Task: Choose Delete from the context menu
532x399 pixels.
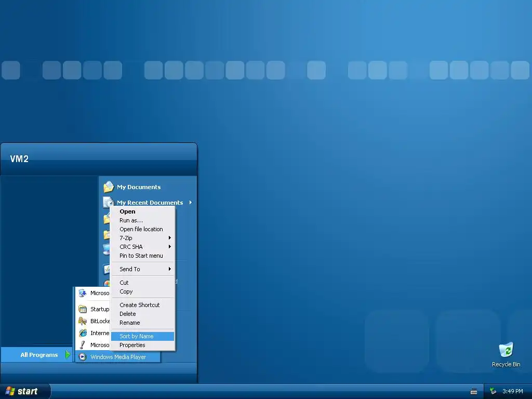Action: tap(142, 314)
